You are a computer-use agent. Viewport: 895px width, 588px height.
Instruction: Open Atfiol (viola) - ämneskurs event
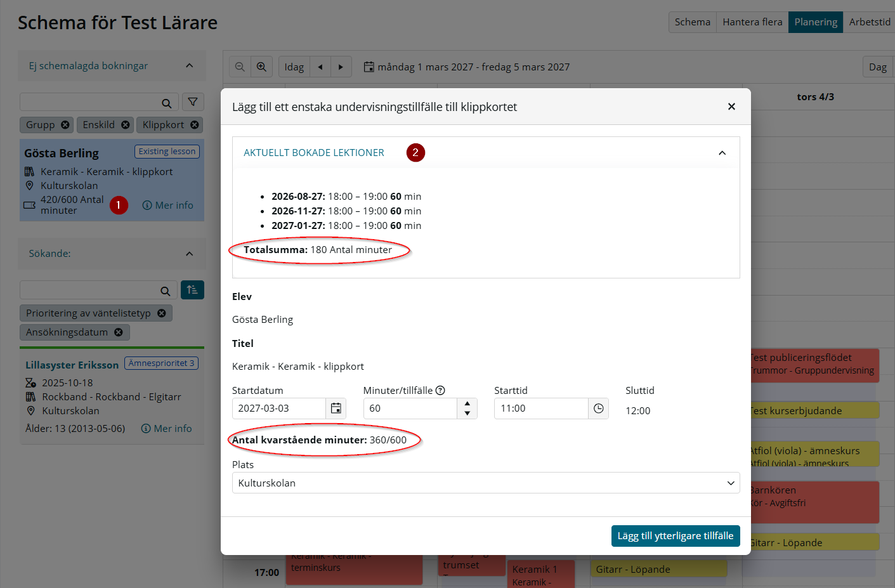(x=814, y=454)
